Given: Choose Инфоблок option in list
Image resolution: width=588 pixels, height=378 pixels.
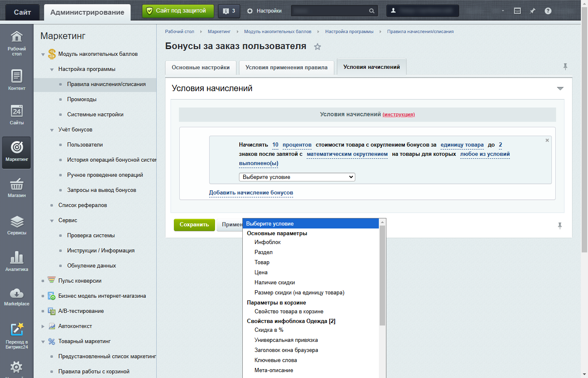Looking at the screenshot, I should [x=268, y=242].
